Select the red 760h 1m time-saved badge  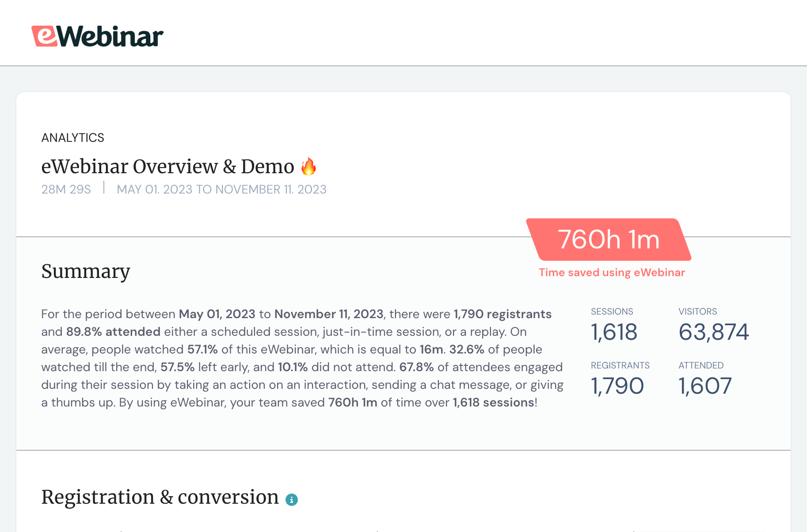tap(608, 240)
